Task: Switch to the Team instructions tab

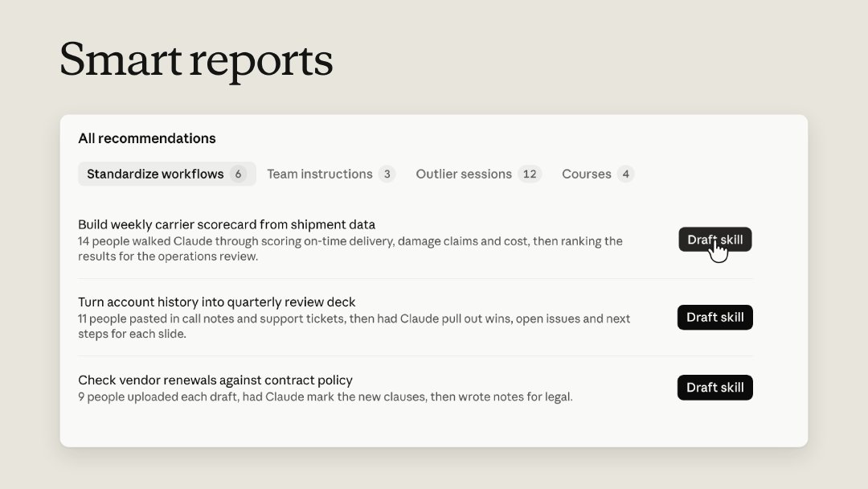Action: [x=331, y=174]
